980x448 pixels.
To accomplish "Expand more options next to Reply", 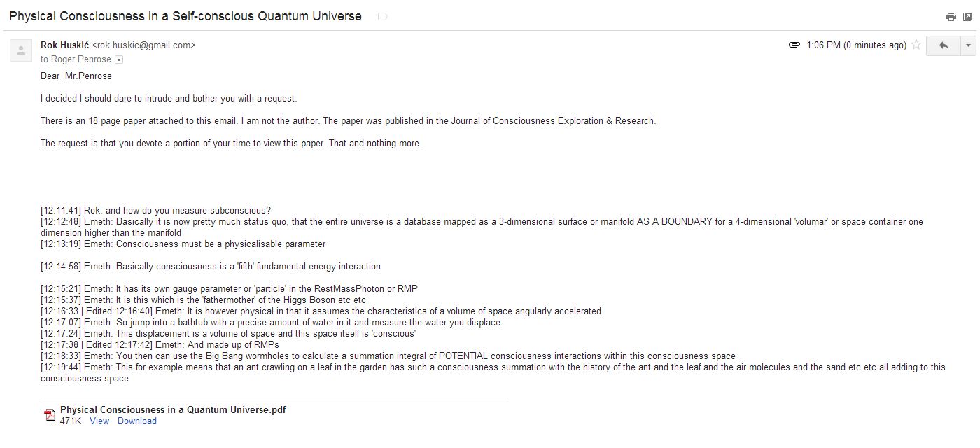I will [x=969, y=45].
